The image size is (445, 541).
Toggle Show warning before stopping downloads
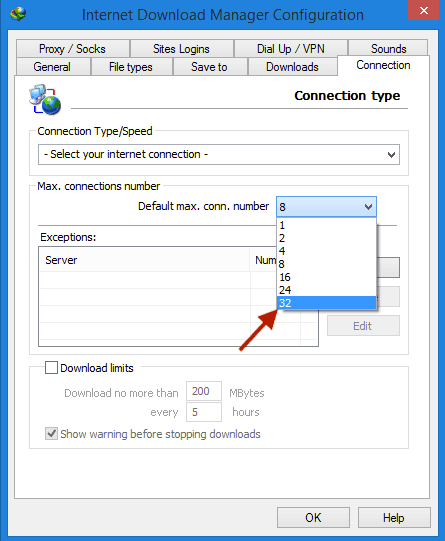pyautogui.click(x=51, y=433)
